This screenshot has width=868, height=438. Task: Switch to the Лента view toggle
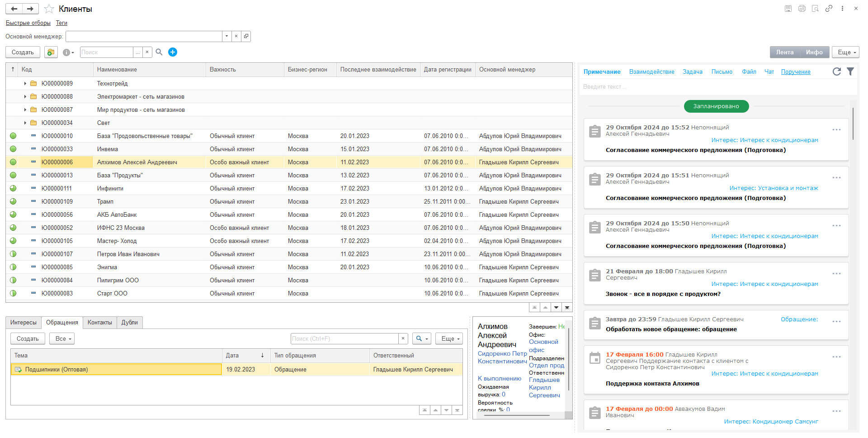[x=785, y=52]
